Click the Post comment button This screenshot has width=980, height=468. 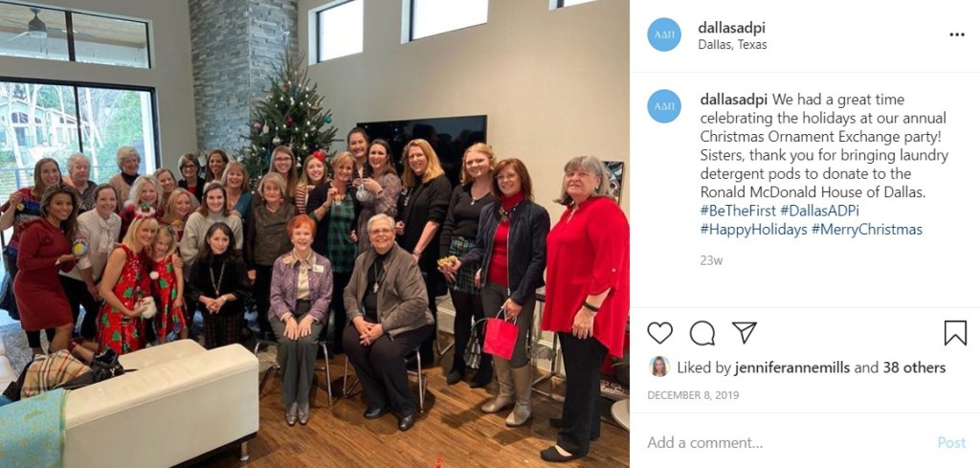coord(951,443)
